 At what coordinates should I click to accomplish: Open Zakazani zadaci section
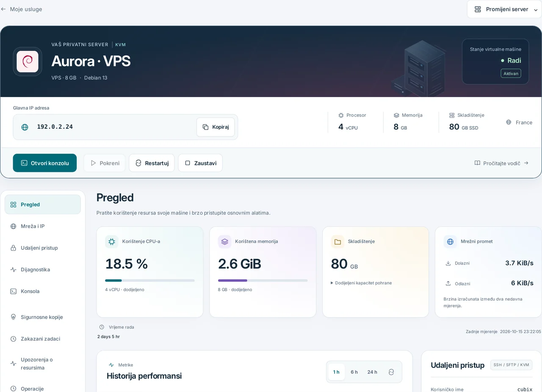tap(43, 339)
